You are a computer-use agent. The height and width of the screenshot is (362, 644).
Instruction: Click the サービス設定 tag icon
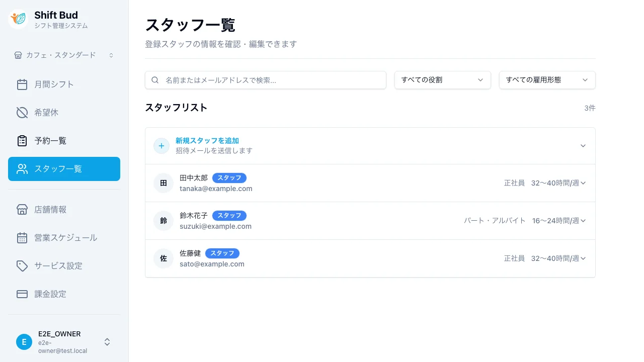(22, 265)
